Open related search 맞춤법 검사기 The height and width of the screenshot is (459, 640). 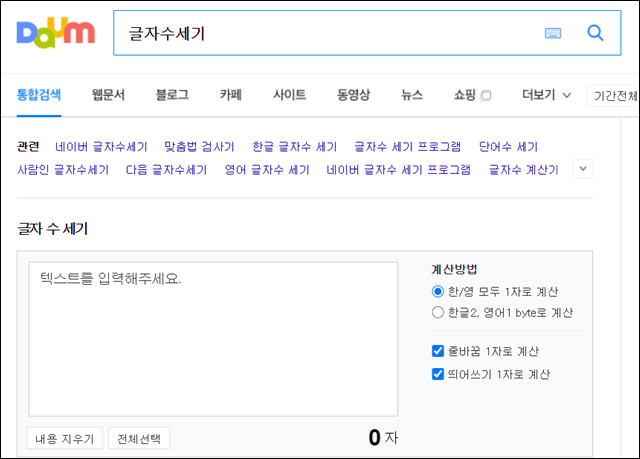click(199, 146)
